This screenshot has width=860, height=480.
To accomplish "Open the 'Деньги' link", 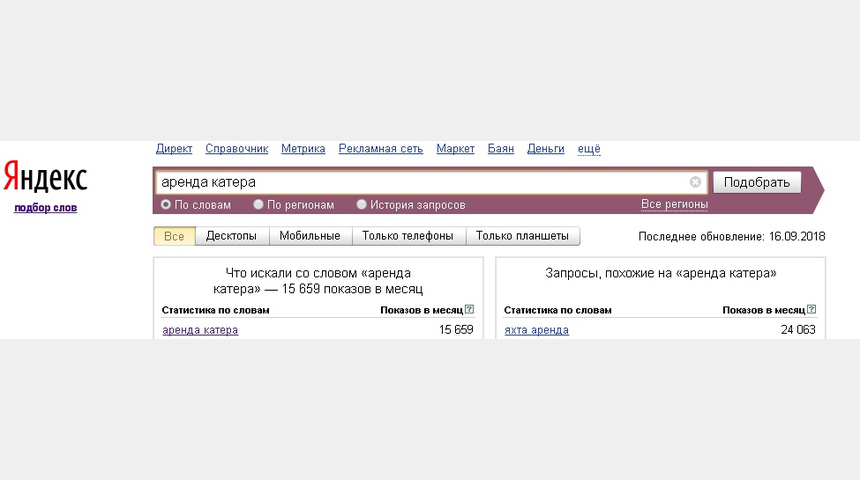I will (x=546, y=149).
